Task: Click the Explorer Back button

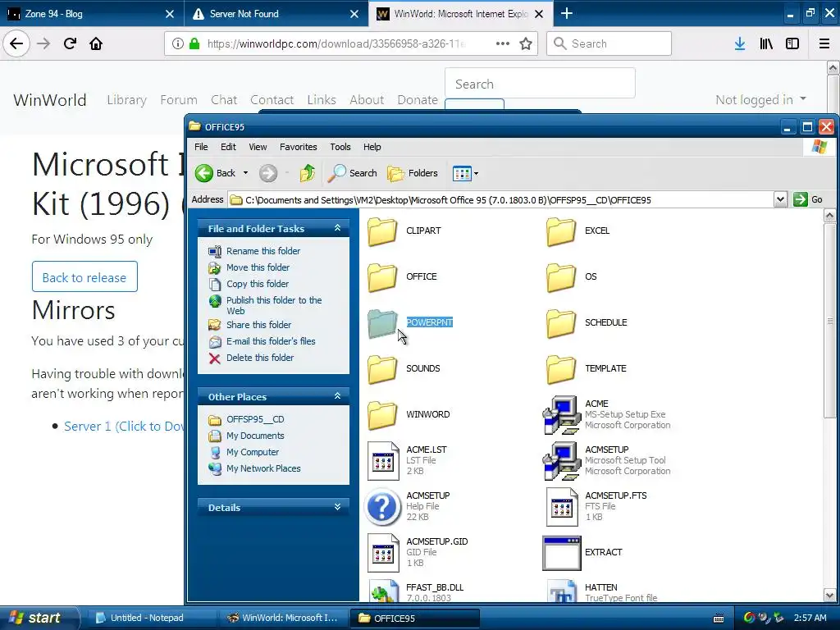Action: pyautogui.click(x=216, y=173)
